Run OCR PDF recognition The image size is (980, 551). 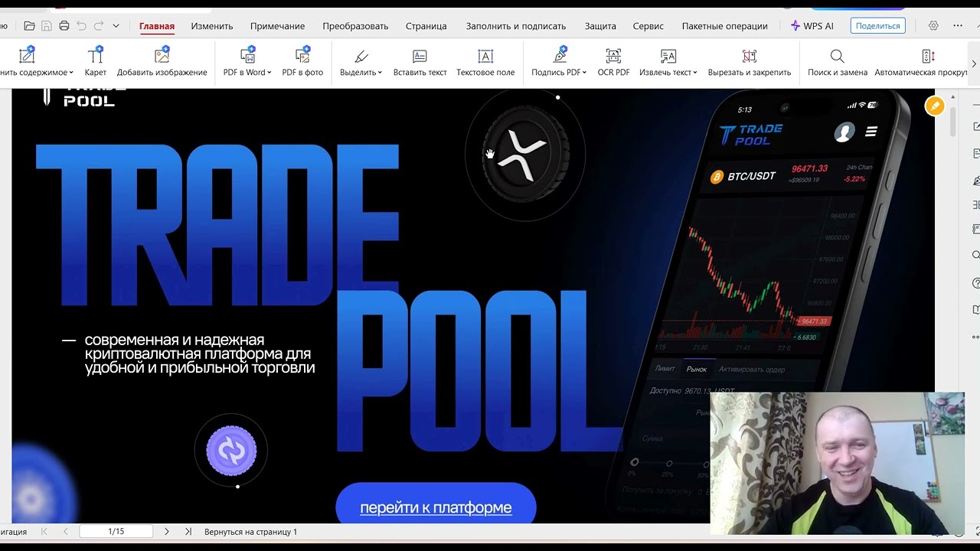(613, 63)
